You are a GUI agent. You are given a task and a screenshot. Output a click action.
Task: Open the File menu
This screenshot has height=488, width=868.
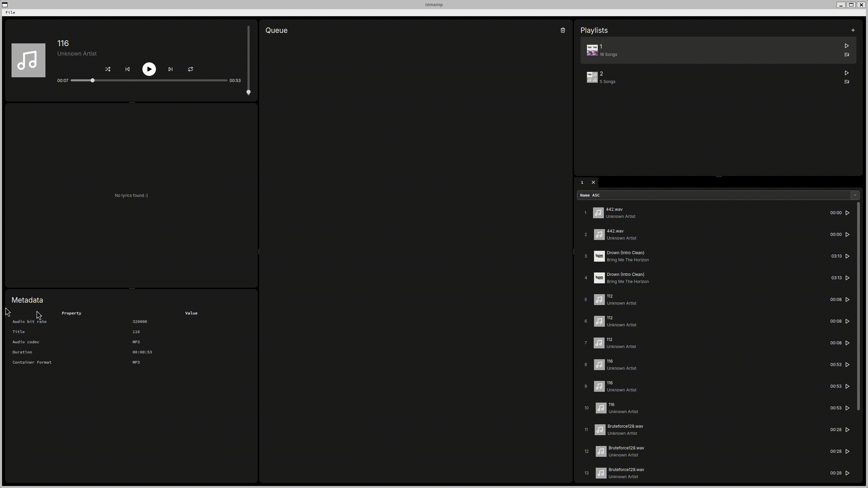(x=10, y=13)
